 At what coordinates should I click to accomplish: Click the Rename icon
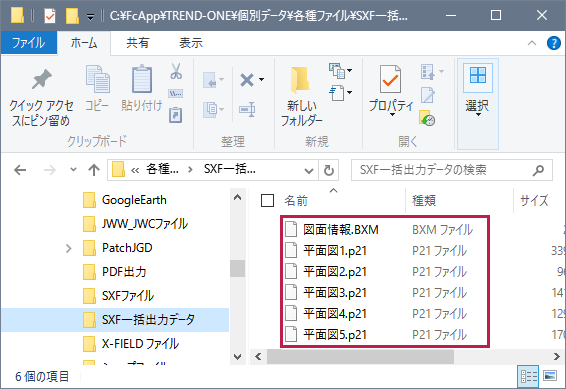click(248, 109)
